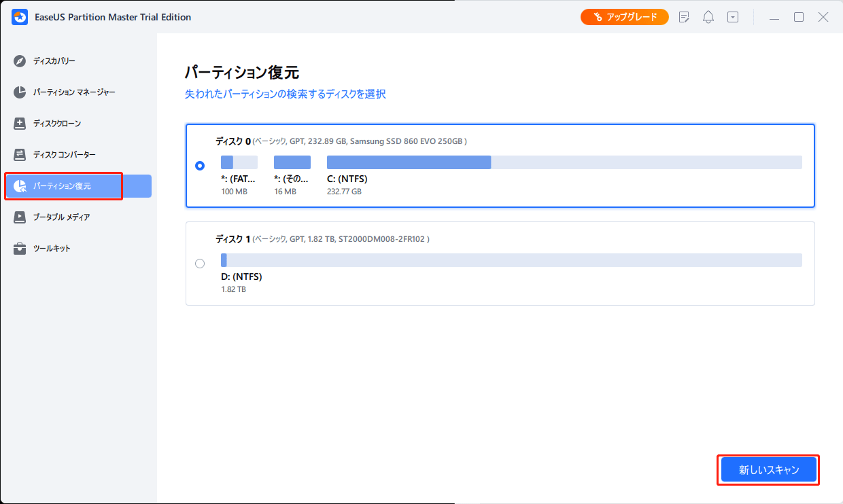Open the account dropdown in the title bar
The height and width of the screenshot is (504, 843).
click(x=733, y=16)
